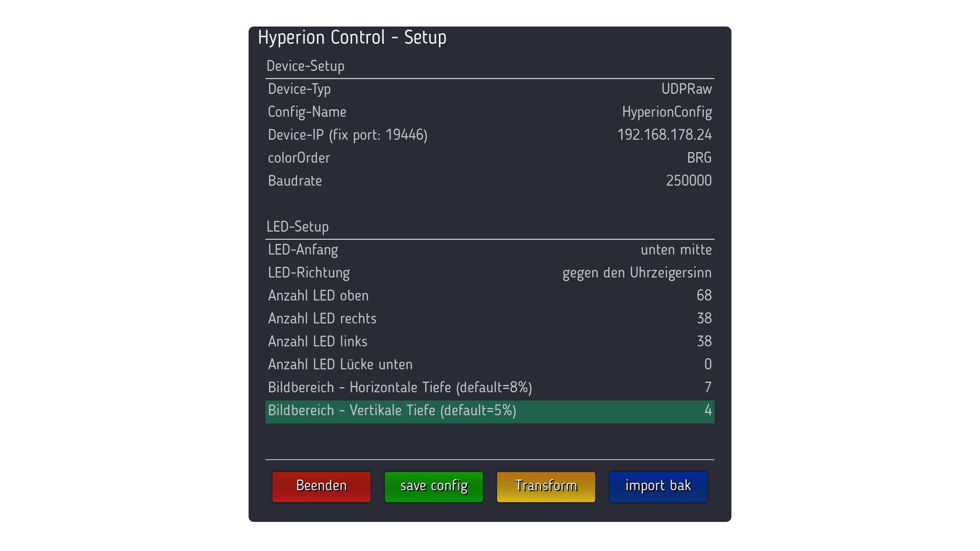
Task: Click the yellow Transform button
Action: coord(546,486)
